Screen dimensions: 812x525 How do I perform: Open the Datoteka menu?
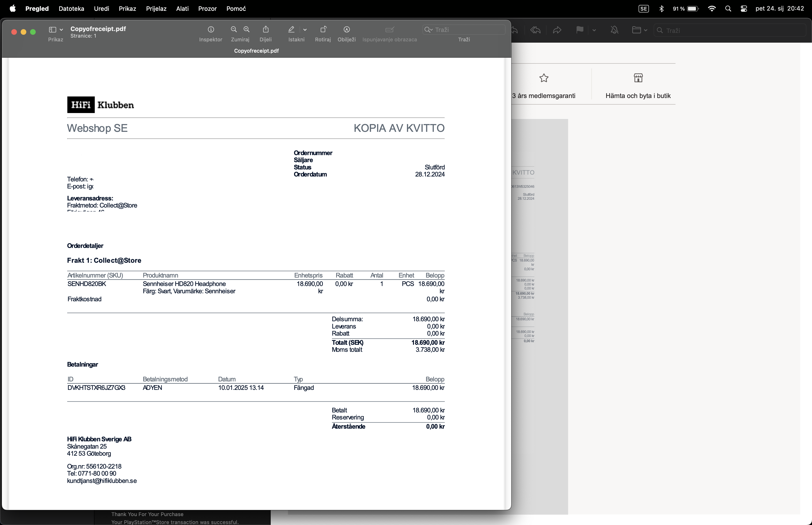(x=71, y=9)
